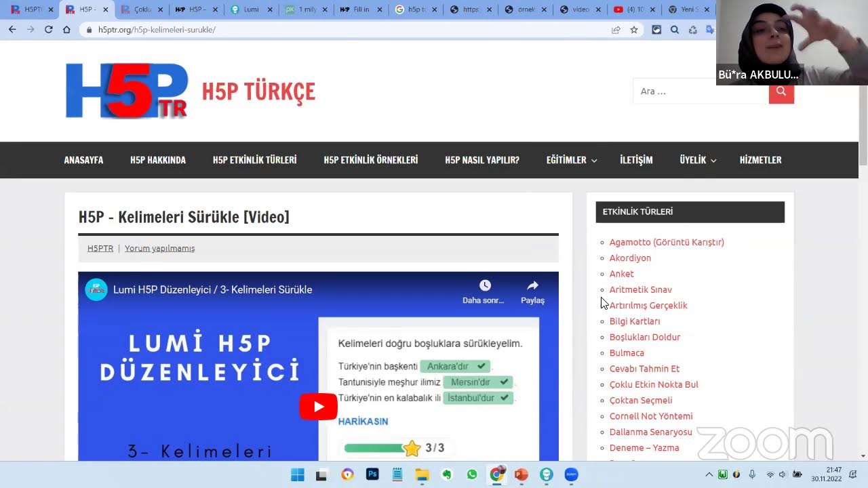Open the Notepad icon in the taskbar
The width and height of the screenshot is (868, 488).
point(397,474)
